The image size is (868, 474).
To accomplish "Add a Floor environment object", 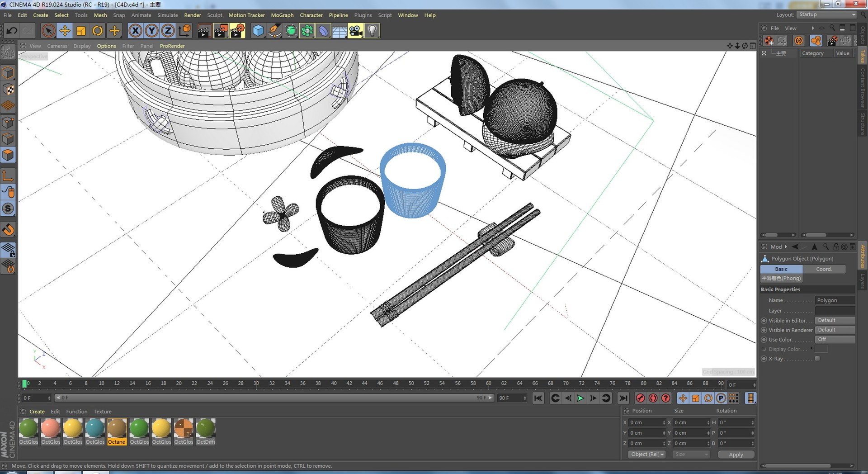I will (x=340, y=31).
